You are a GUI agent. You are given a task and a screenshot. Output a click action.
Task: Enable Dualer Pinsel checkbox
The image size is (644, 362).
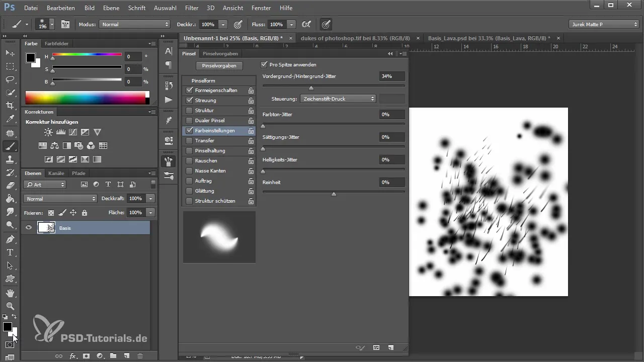189,121
